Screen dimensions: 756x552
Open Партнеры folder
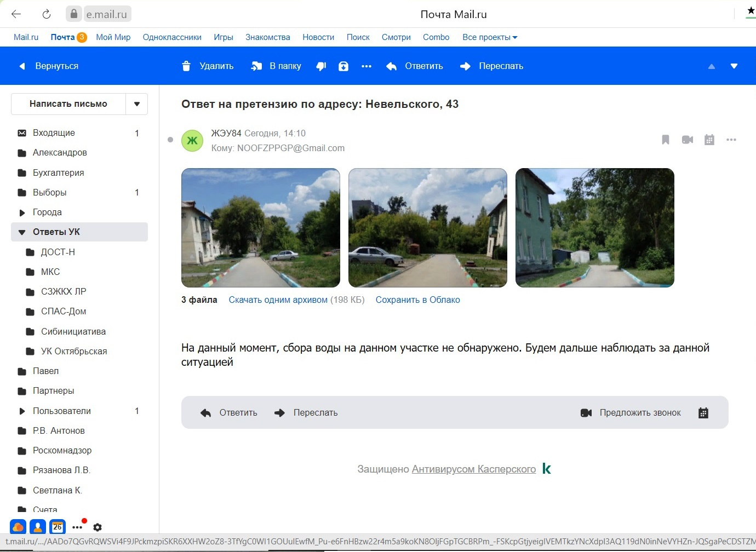click(79, 391)
